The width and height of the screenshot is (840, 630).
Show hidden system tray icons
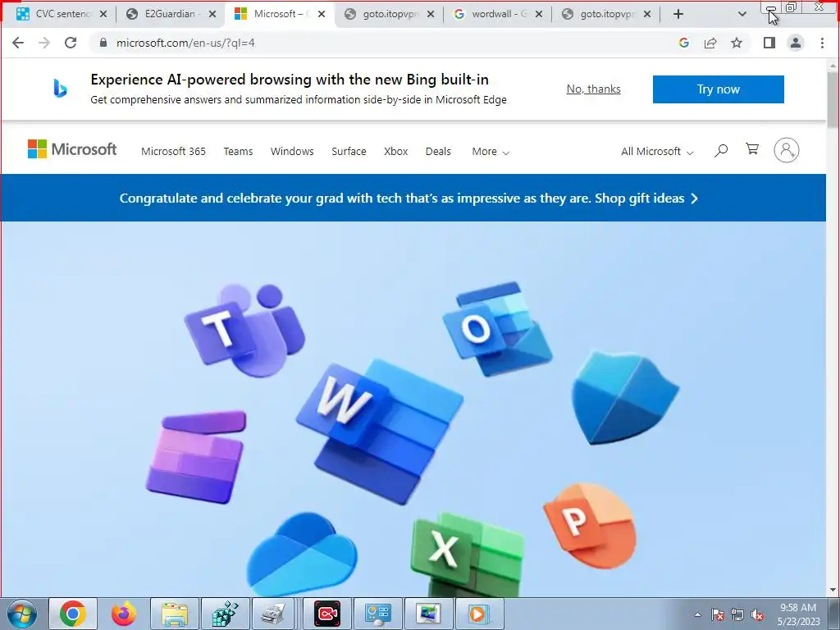(x=697, y=614)
